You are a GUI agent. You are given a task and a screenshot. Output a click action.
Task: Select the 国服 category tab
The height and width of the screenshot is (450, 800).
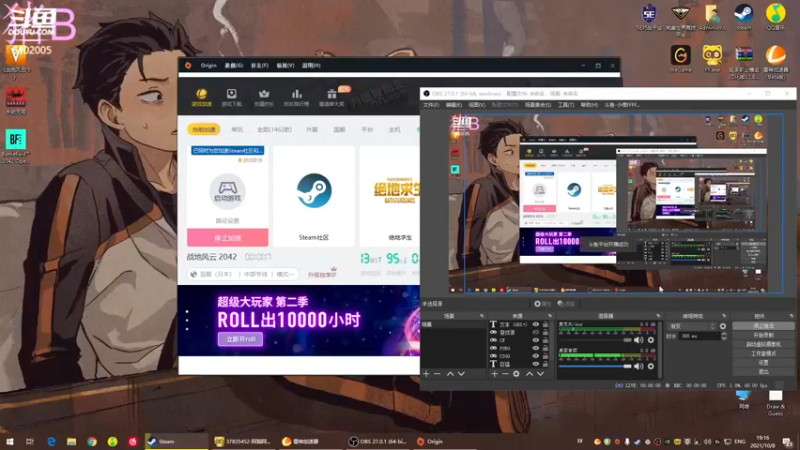[x=339, y=130]
